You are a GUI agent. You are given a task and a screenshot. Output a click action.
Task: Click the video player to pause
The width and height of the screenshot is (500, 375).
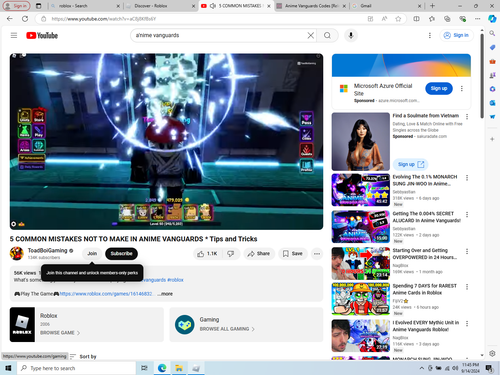click(166, 141)
